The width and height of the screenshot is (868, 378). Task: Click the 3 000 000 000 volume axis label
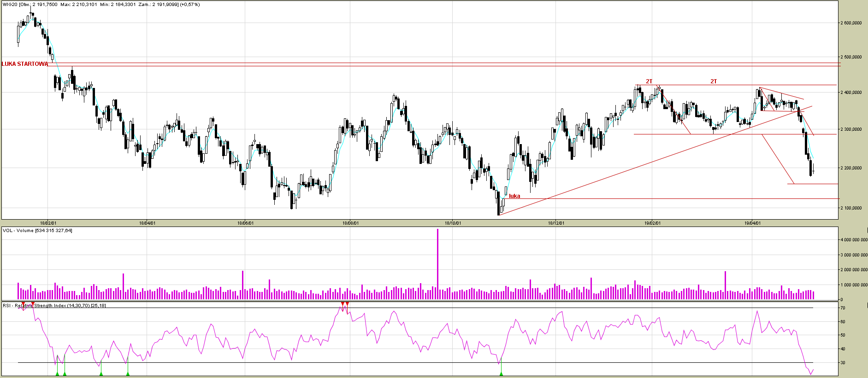click(854, 255)
